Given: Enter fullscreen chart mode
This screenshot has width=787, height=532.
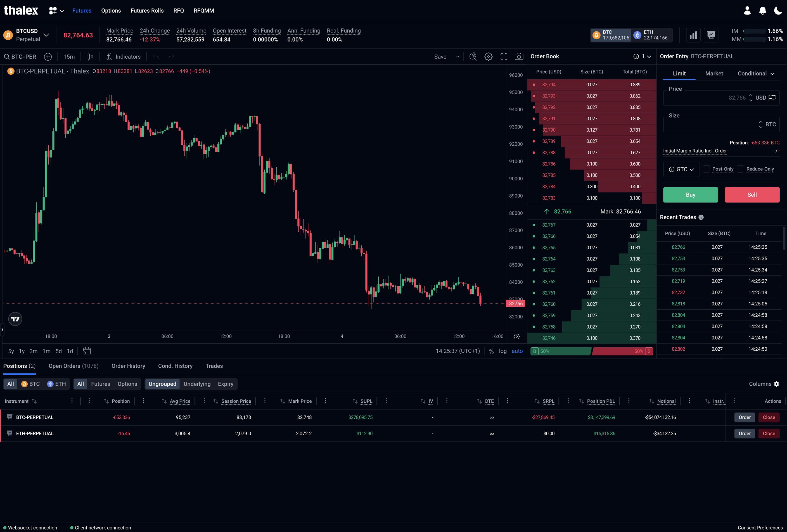Looking at the screenshot, I should 504,56.
